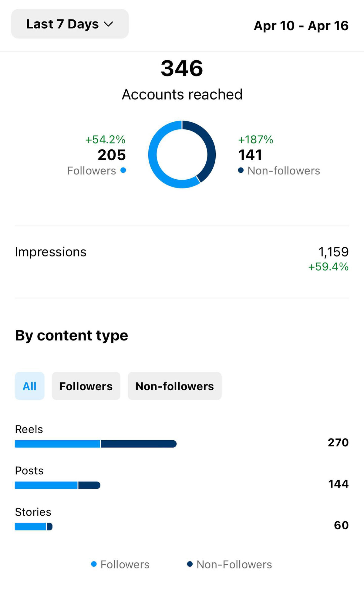Viewport: 364px width, 593px height.
Task: Open the Last 7 Days dropdown
Action: [x=70, y=24]
